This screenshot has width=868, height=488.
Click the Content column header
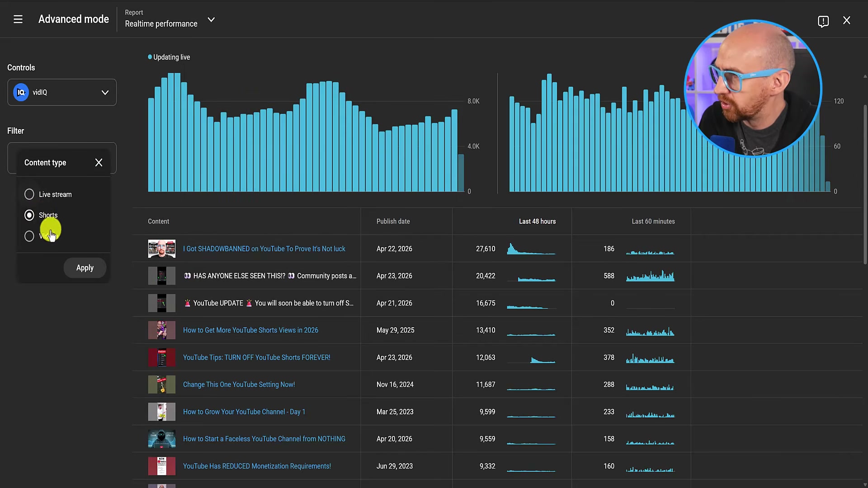tap(158, 221)
